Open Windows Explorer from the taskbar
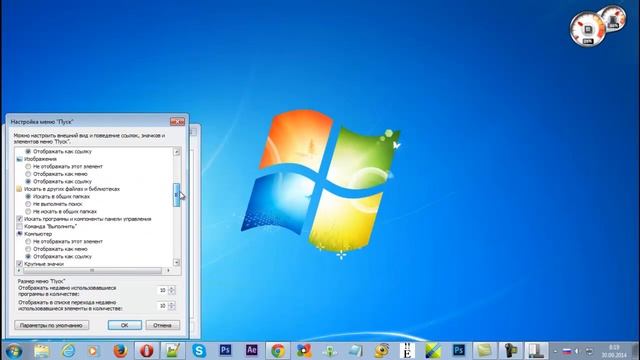The image size is (640, 360). coord(41,351)
